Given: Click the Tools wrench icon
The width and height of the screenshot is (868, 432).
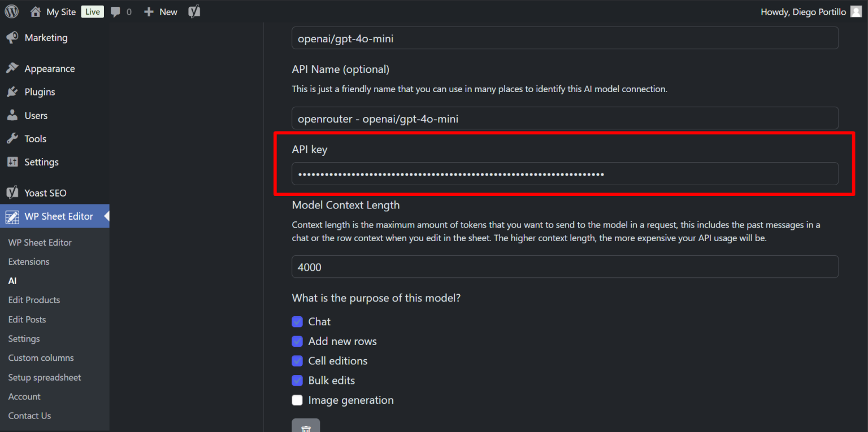Looking at the screenshot, I should tap(12, 138).
